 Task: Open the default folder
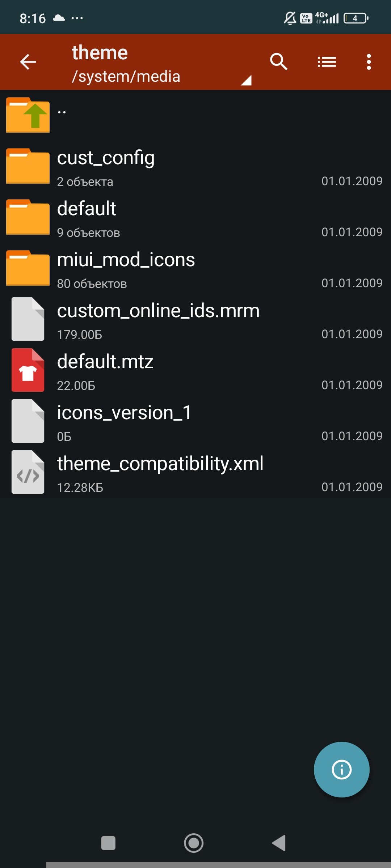(195, 217)
